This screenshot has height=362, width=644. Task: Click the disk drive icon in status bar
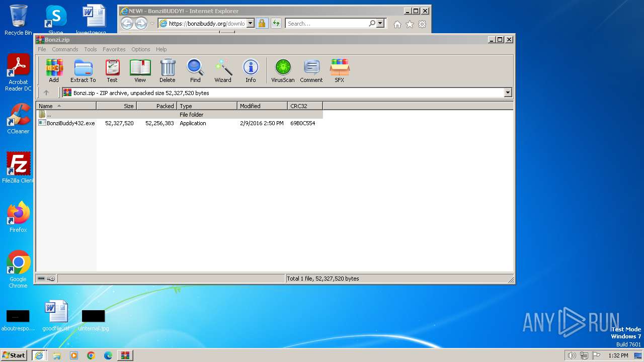point(41,279)
